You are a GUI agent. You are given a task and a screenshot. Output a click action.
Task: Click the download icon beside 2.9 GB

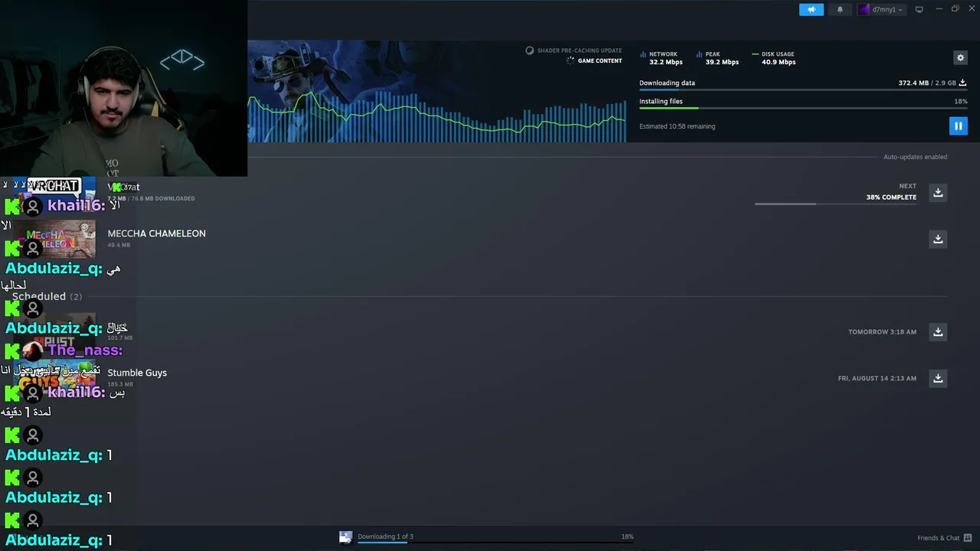(x=962, y=83)
